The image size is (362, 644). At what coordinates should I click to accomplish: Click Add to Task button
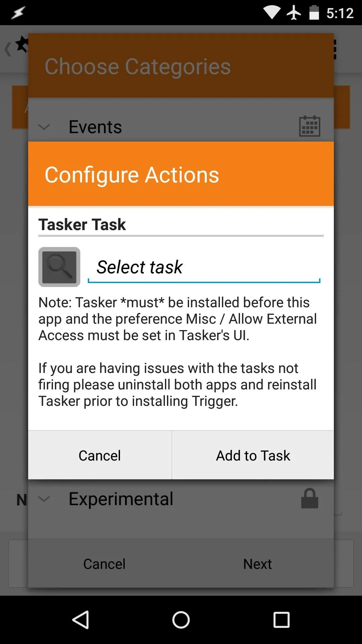[x=253, y=455]
